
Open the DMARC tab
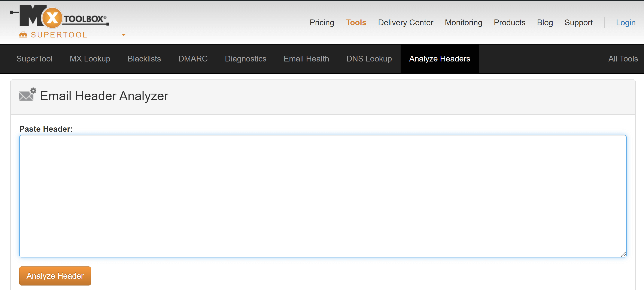click(x=193, y=59)
